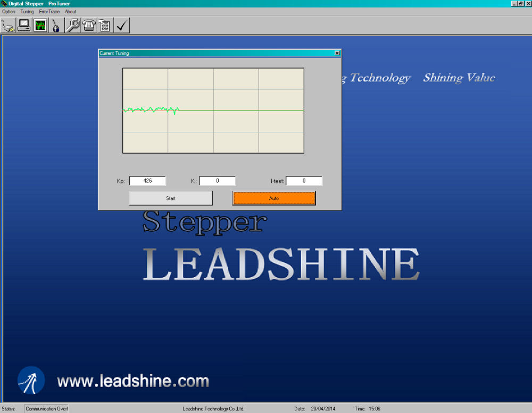Click the checkmark icon in toolbar
This screenshot has height=413, width=532.
click(x=122, y=26)
